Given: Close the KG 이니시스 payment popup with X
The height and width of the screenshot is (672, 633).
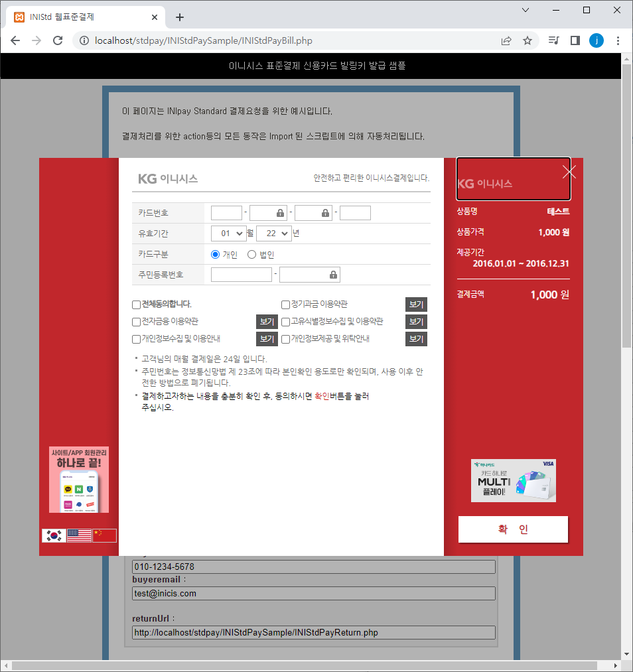Looking at the screenshot, I should pos(569,172).
